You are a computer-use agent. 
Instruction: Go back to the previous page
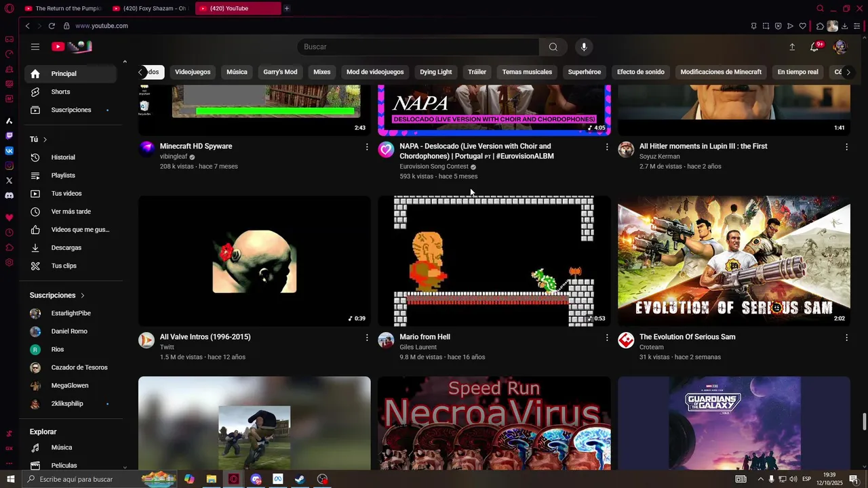point(27,26)
